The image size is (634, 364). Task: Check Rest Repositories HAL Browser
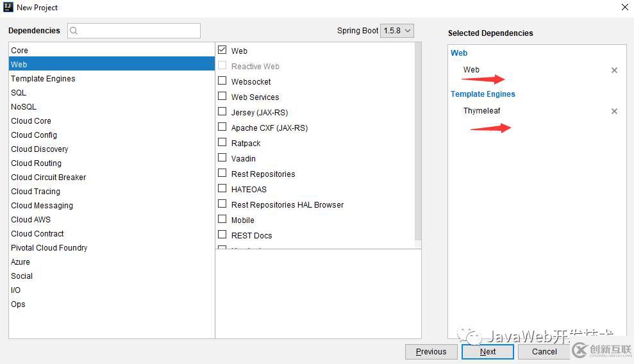click(222, 204)
